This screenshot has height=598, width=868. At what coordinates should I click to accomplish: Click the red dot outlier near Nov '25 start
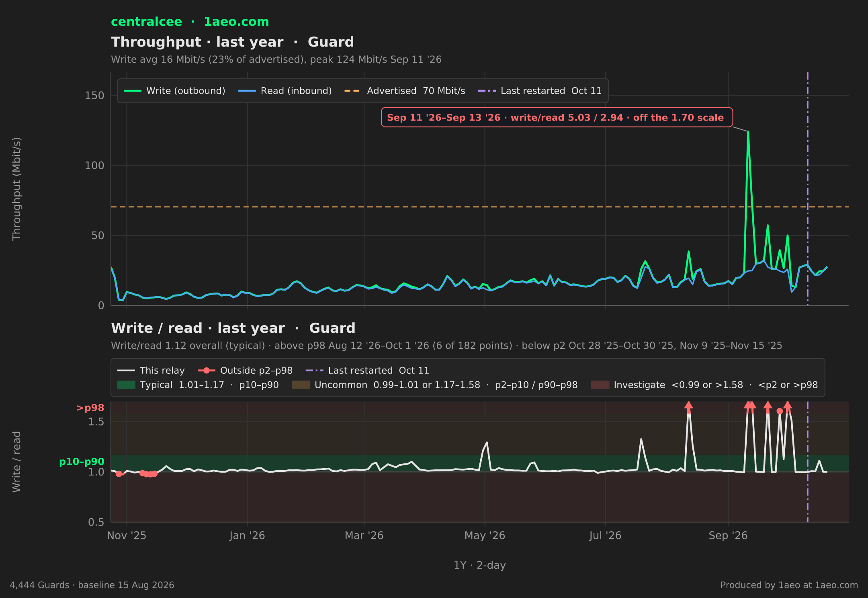pyautogui.click(x=119, y=474)
